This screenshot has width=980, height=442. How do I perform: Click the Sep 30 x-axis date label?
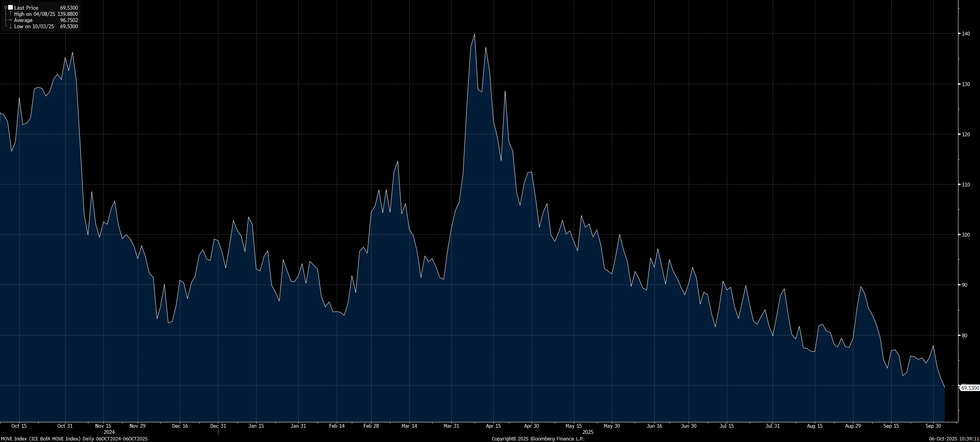933,426
